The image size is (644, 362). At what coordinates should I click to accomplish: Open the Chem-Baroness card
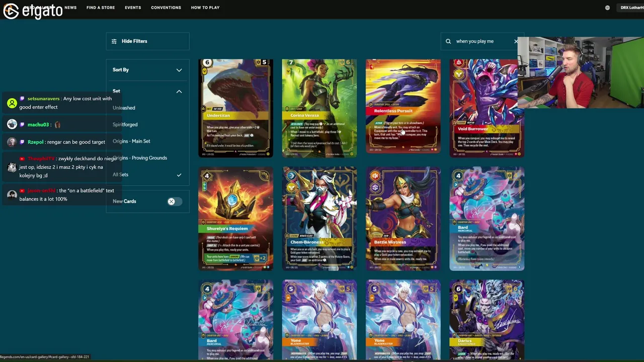(x=319, y=219)
